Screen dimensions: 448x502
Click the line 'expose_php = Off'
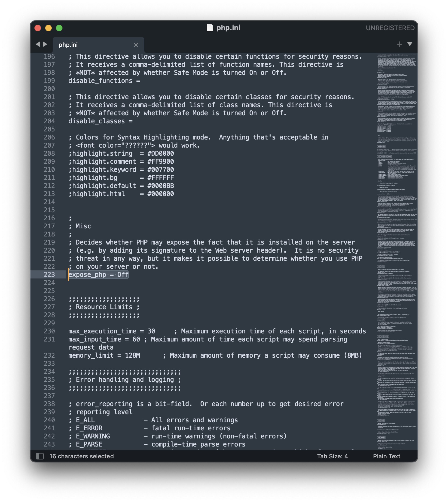point(99,274)
